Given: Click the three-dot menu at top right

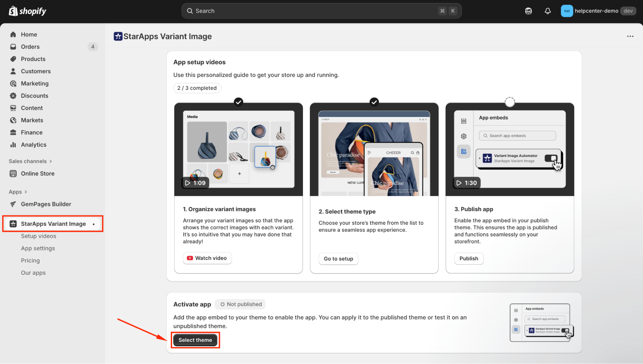Looking at the screenshot, I should [630, 36].
